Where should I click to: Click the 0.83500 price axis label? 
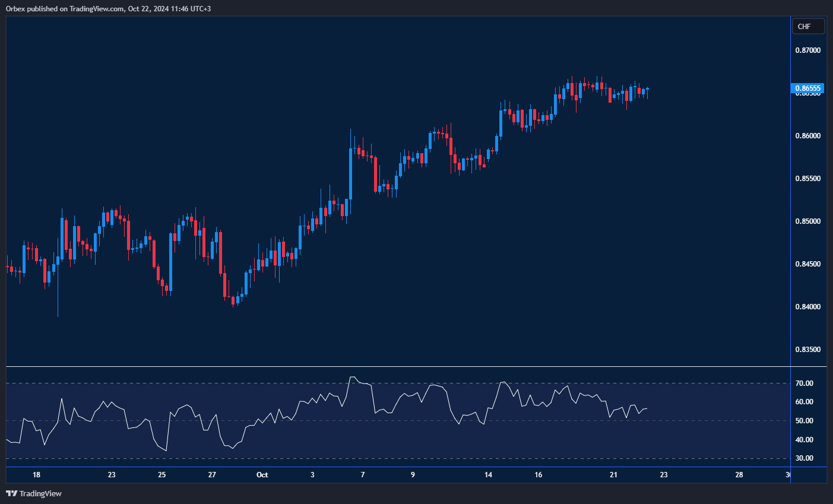(x=808, y=350)
